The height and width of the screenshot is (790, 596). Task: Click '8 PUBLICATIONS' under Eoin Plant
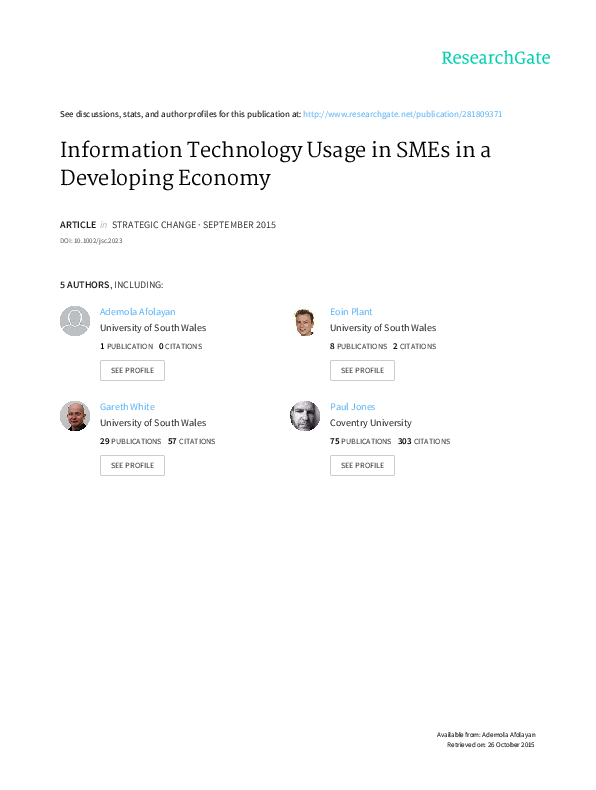pyautogui.click(x=359, y=346)
